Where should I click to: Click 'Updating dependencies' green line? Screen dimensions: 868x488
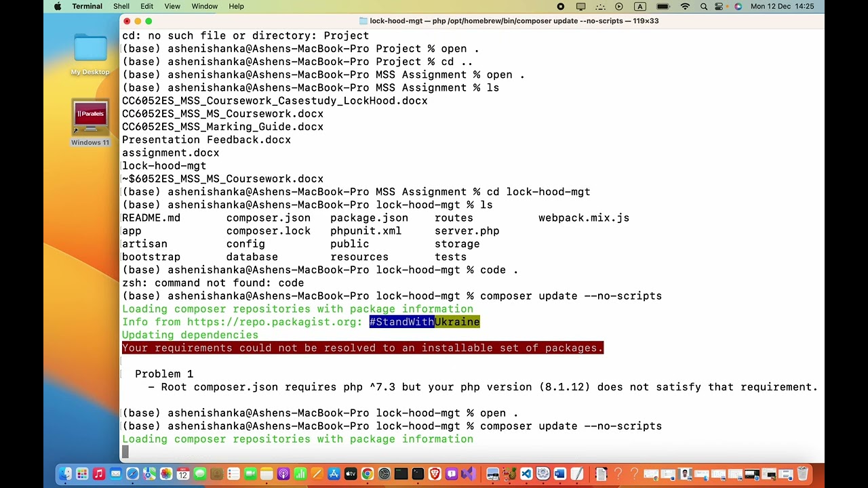(x=190, y=335)
